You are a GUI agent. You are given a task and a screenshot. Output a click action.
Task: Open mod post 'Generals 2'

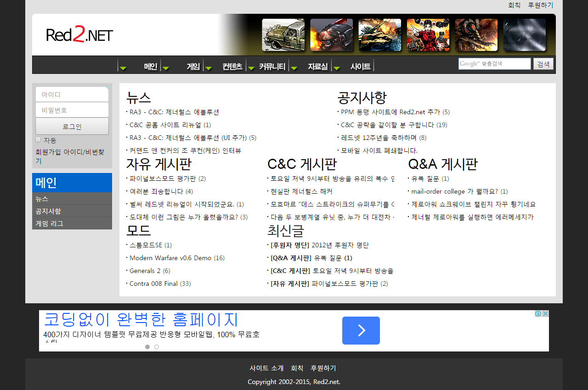[x=145, y=271]
